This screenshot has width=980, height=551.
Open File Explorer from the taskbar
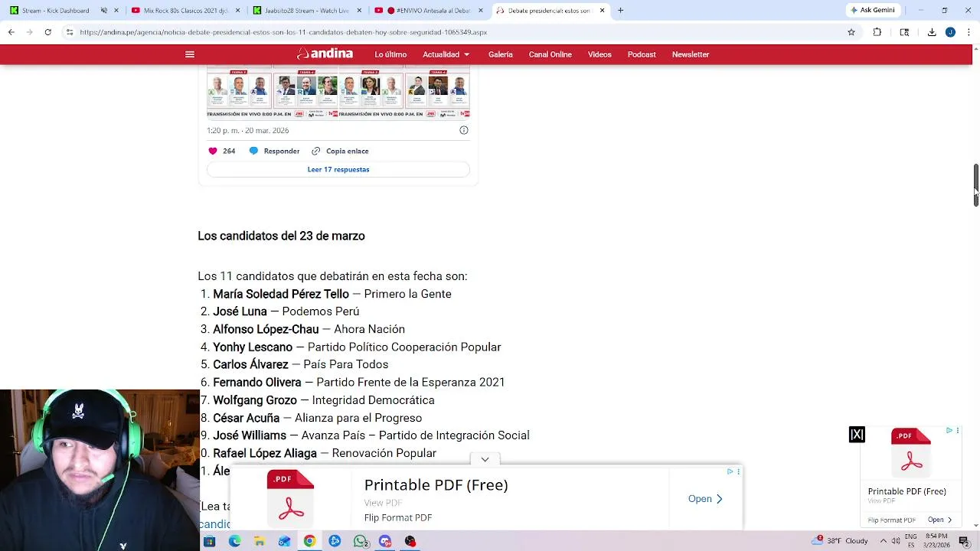pyautogui.click(x=260, y=541)
